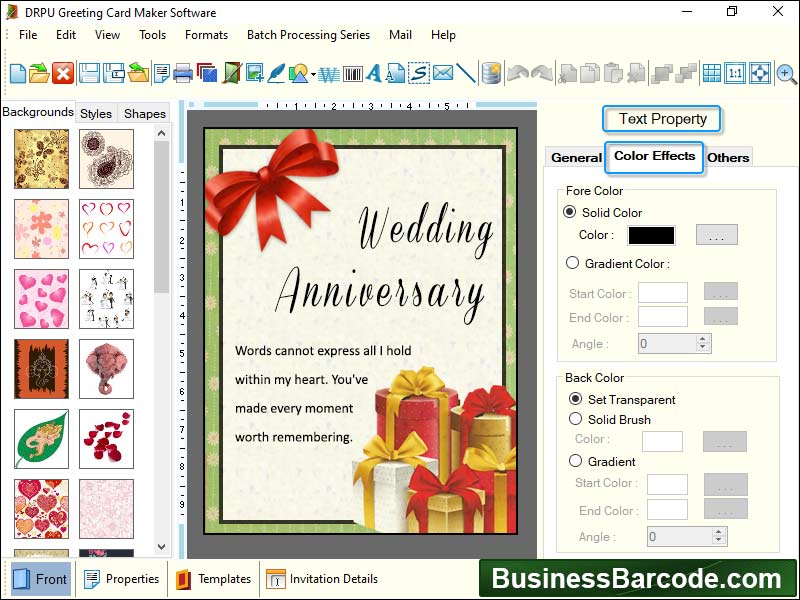Switch to the Shapes tab

[x=144, y=113]
